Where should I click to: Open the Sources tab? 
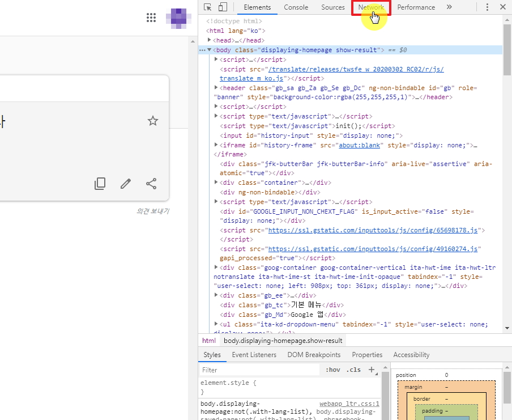(332, 7)
